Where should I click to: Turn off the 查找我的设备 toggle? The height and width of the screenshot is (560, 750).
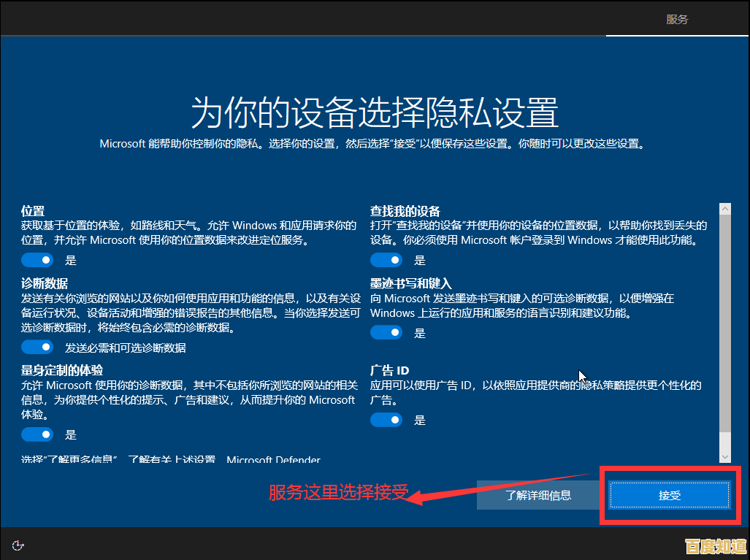tap(386, 259)
